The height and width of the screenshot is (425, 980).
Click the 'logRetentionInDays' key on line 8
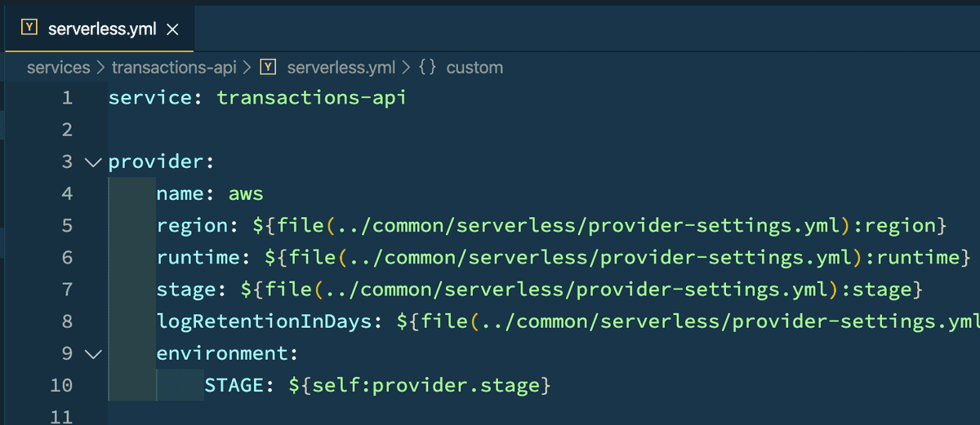click(x=264, y=321)
